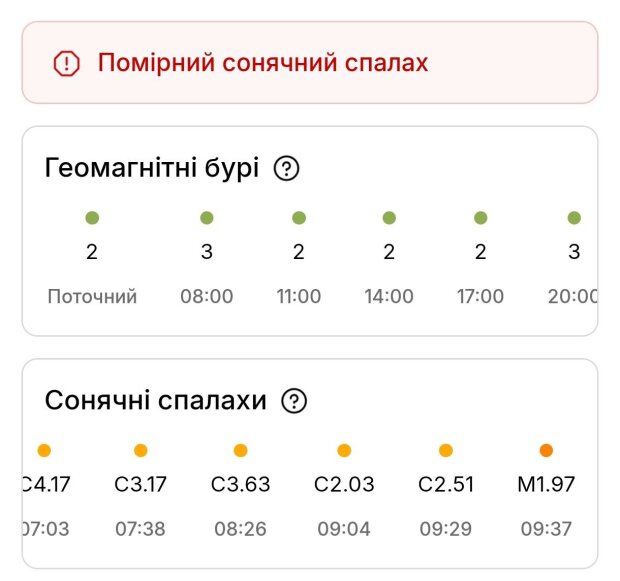Select the 17:00 forecast time
Image resolution: width=620 pixels, height=581 pixels.
tap(480, 297)
